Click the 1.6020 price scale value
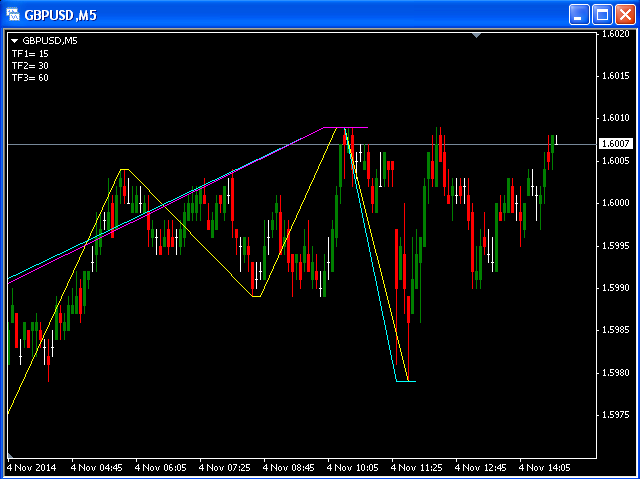The image size is (640, 480). (617, 33)
